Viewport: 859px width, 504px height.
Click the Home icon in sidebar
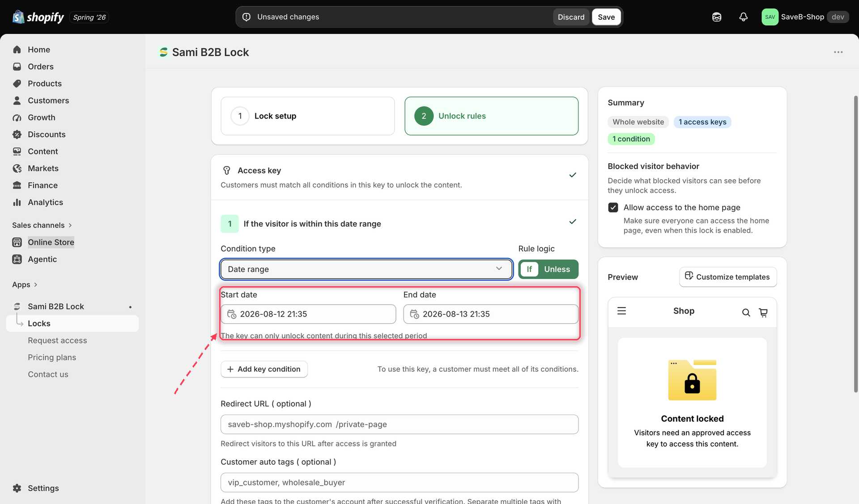(x=17, y=50)
